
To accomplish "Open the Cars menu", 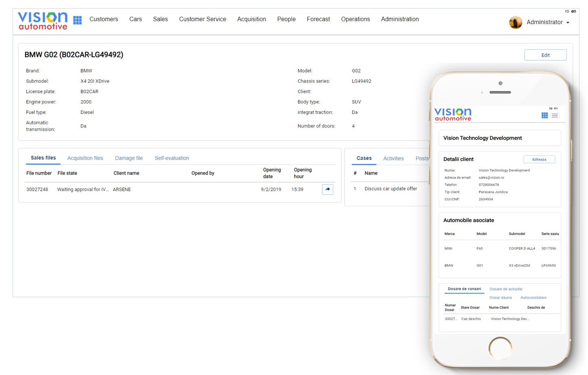I will pyautogui.click(x=136, y=19).
